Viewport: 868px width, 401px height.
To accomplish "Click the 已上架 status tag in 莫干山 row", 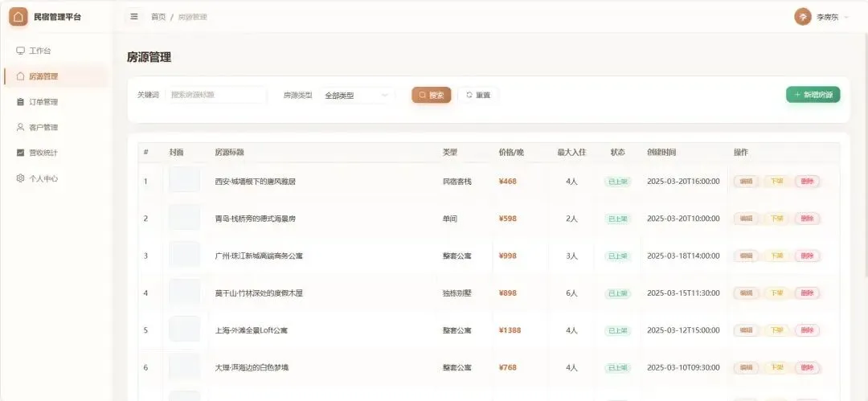I will coord(618,293).
